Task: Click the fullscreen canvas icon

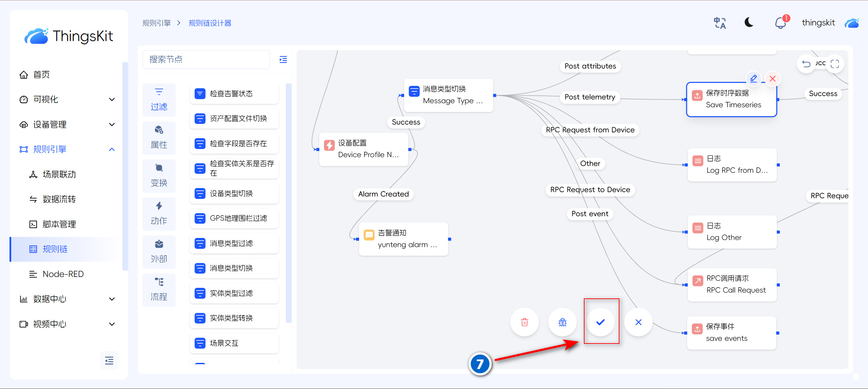Action: point(835,64)
